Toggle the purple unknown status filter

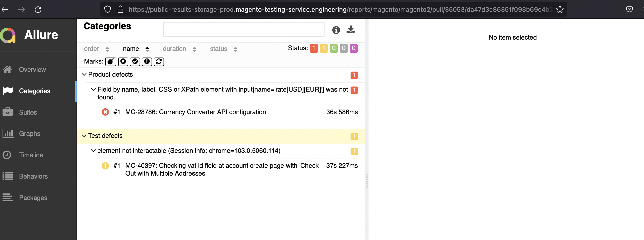click(354, 49)
